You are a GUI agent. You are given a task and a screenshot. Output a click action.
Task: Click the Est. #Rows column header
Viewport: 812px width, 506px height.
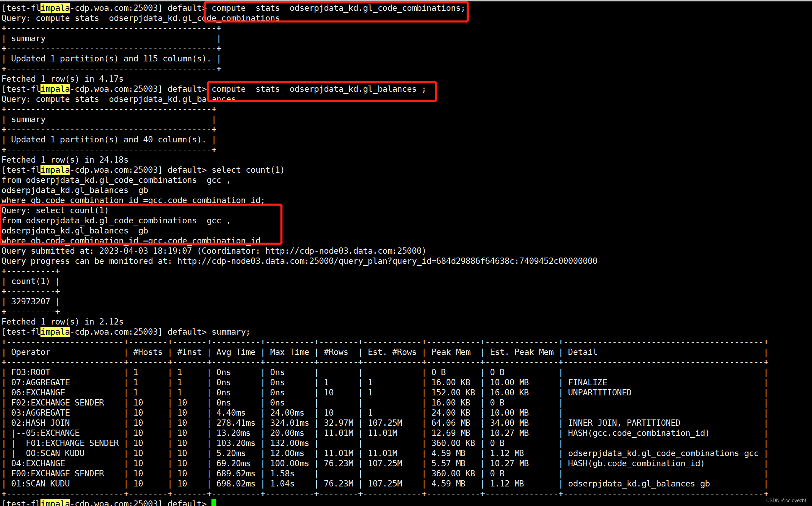392,352
